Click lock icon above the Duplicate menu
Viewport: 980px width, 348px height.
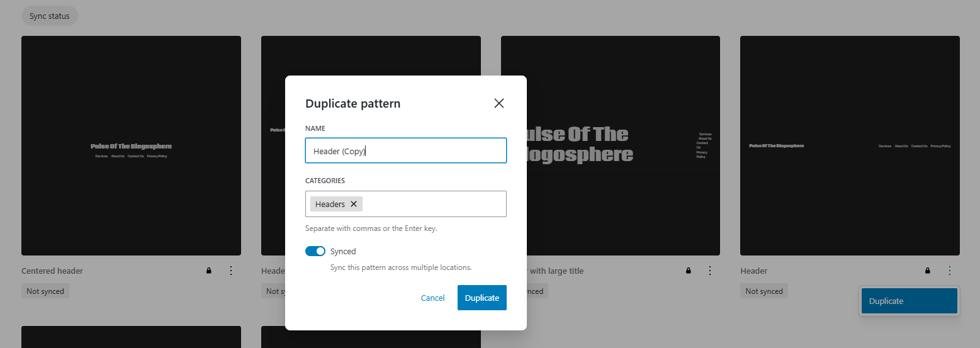928,271
